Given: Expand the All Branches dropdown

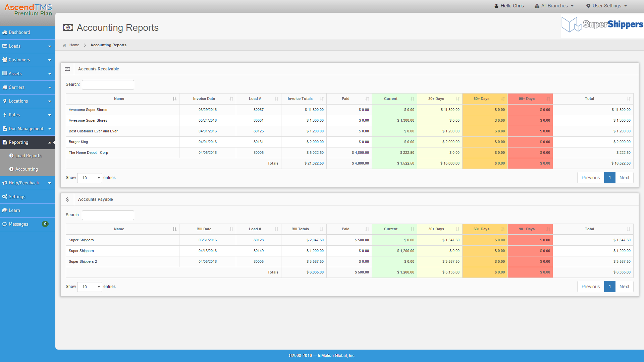Looking at the screenshot, I should click(x=554, y=6).
